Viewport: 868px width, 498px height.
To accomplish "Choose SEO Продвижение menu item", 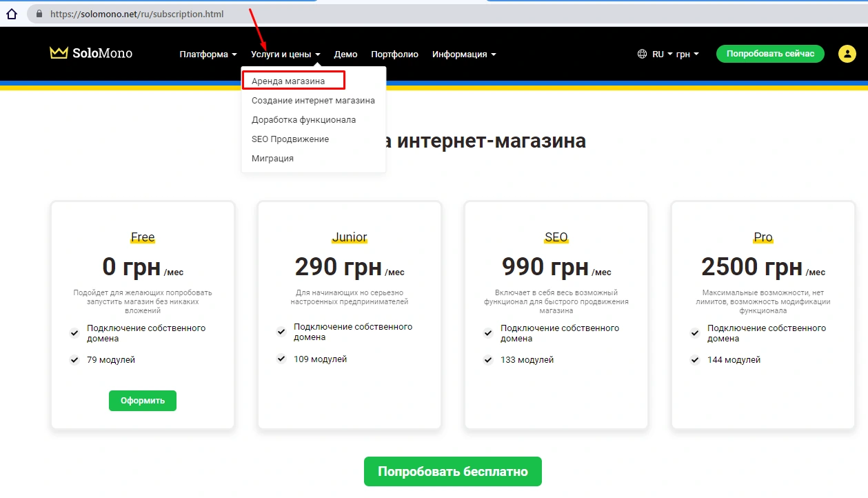I will coord(290,139).
